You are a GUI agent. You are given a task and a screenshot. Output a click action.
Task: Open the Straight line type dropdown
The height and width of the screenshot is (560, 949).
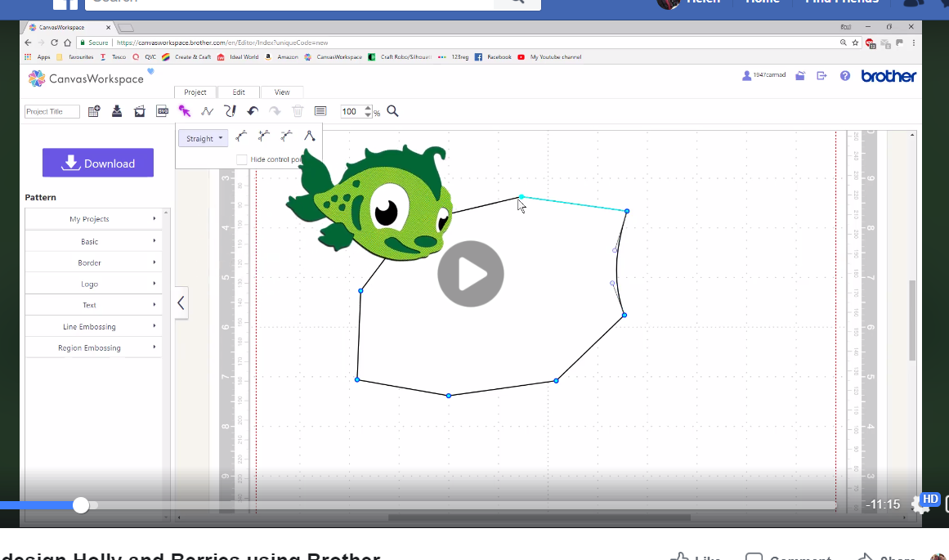tap(204, 138)
